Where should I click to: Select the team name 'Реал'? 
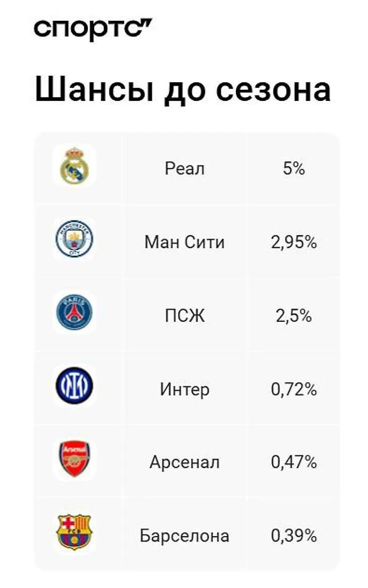point(185,169)
